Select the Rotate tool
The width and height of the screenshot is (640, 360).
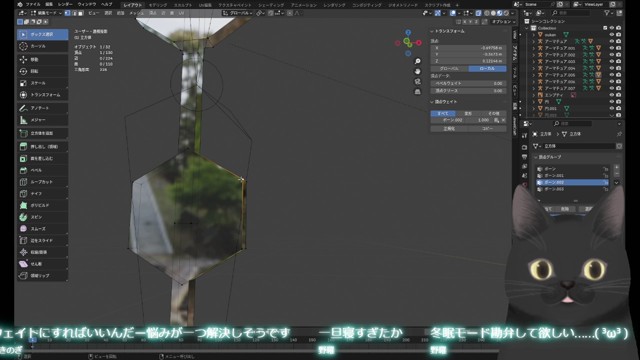coord(42,71)
